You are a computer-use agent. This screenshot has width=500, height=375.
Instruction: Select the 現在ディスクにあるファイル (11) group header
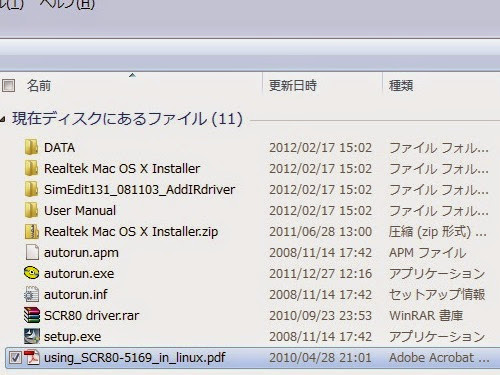tap(127, 119)
